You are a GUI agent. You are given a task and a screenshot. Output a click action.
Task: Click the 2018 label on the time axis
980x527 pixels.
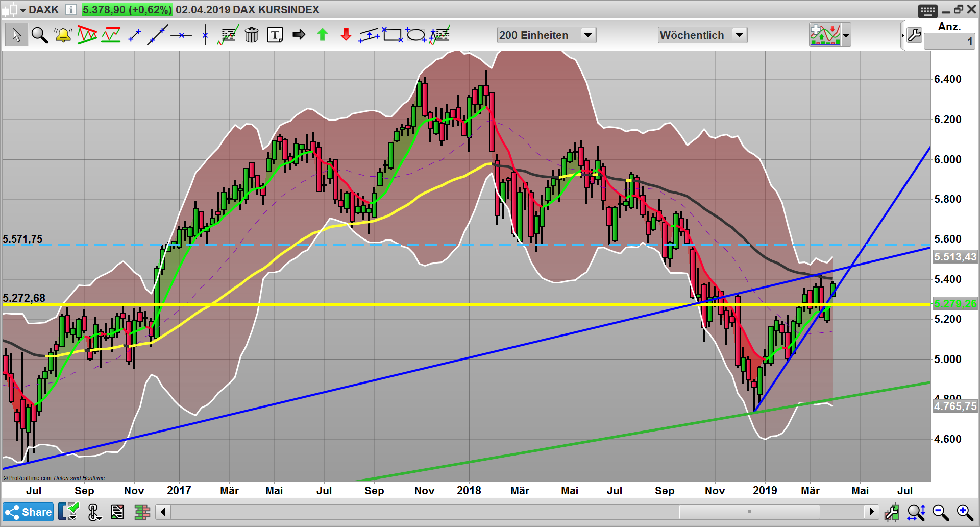[469, 490]
